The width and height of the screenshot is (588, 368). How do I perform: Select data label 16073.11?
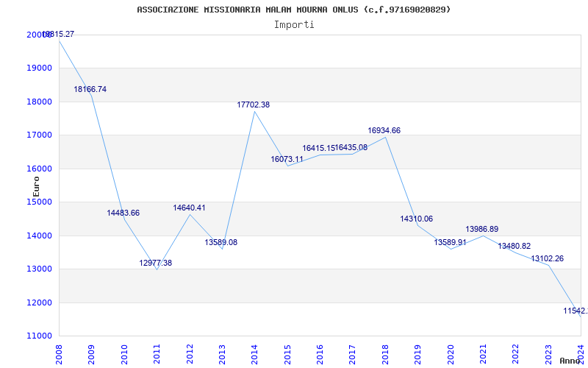(x=287, y=159)
